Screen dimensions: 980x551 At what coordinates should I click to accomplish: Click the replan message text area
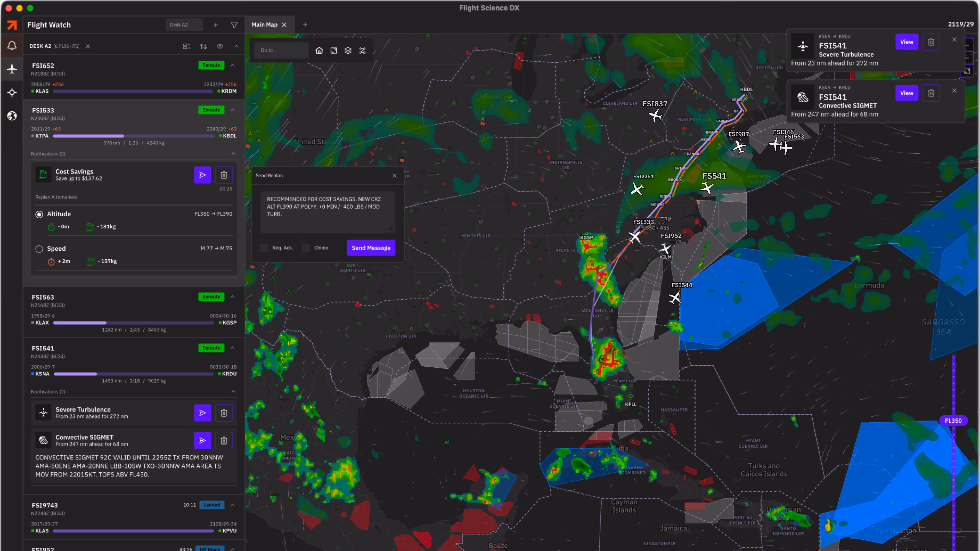point(327,212)
